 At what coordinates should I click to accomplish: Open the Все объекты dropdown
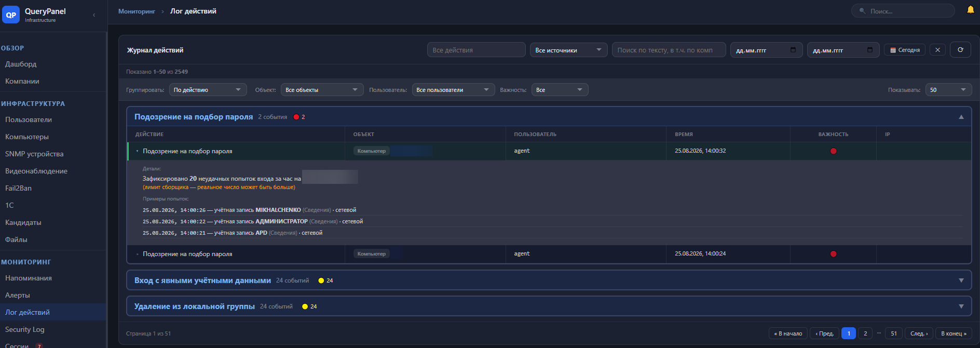322,90
